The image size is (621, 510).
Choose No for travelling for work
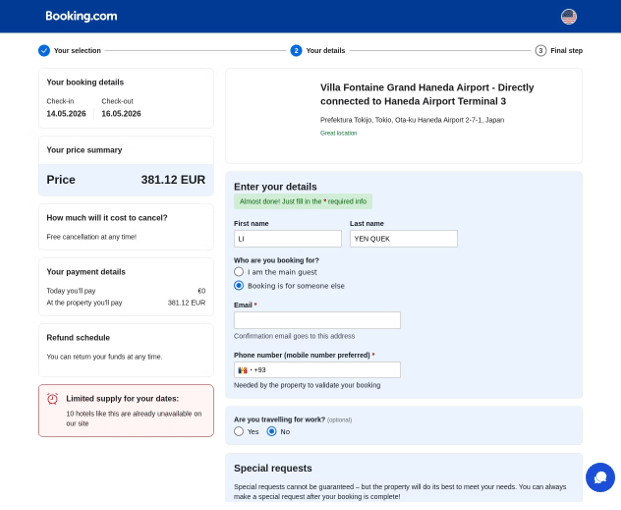[x=271, y=431]
